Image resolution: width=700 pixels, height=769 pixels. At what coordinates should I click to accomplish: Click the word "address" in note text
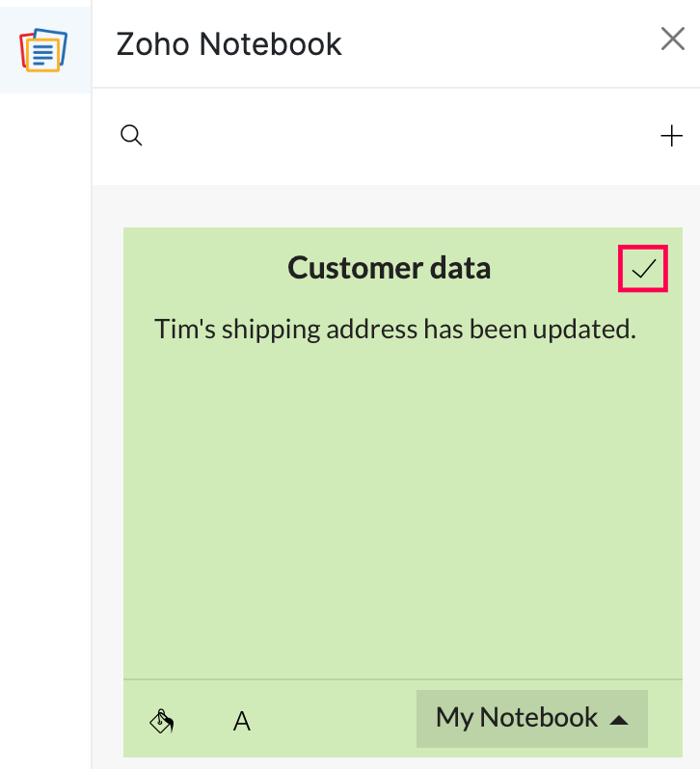(372, 330)
